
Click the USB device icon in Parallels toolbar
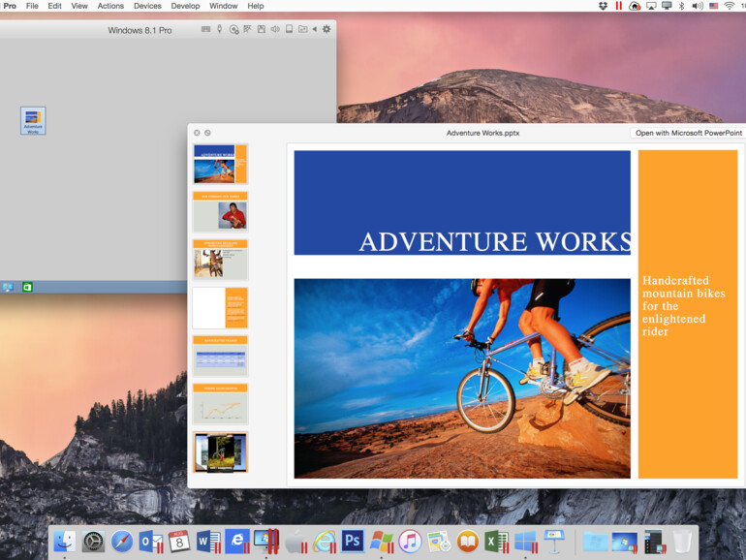click(x=289, y=29)
